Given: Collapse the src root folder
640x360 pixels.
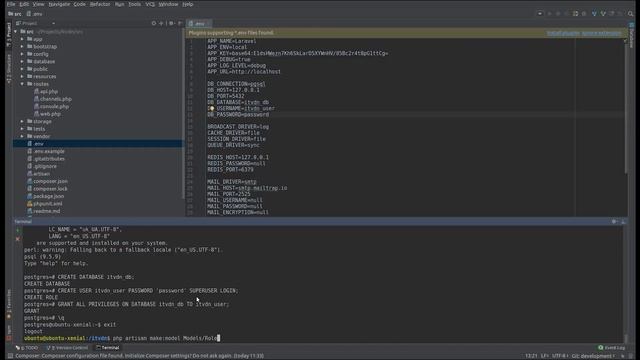Looking at the screenshot, I should click(x=16, y=31).
